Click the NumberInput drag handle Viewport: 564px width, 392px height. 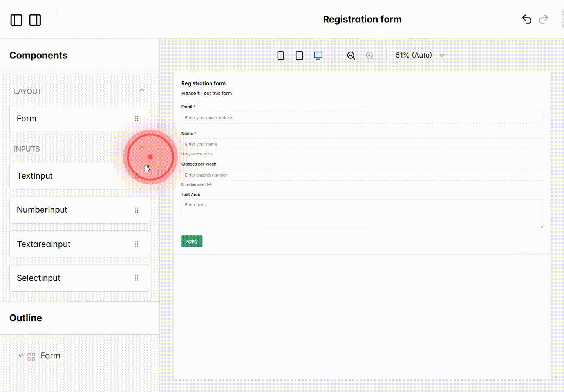tap(137, 210)
